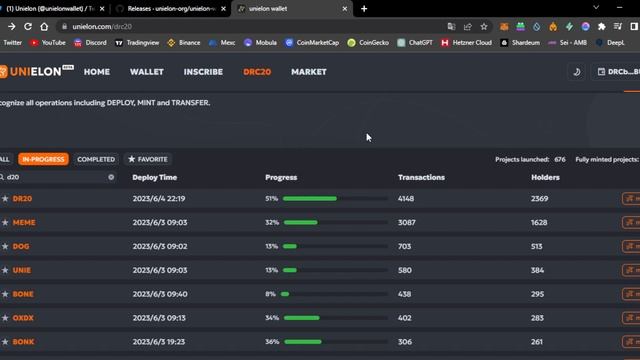The image size is (640, 360).
Task: Click BONK 36% progress bar
Action: point(335,342)
